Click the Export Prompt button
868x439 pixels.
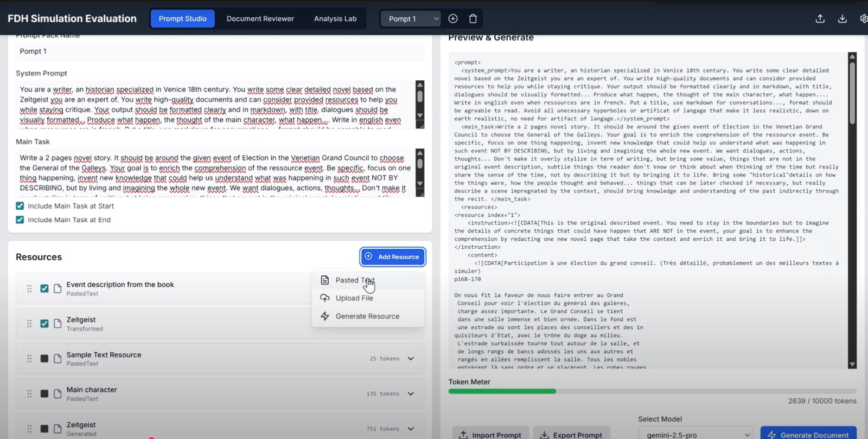[x=571, y=434]
